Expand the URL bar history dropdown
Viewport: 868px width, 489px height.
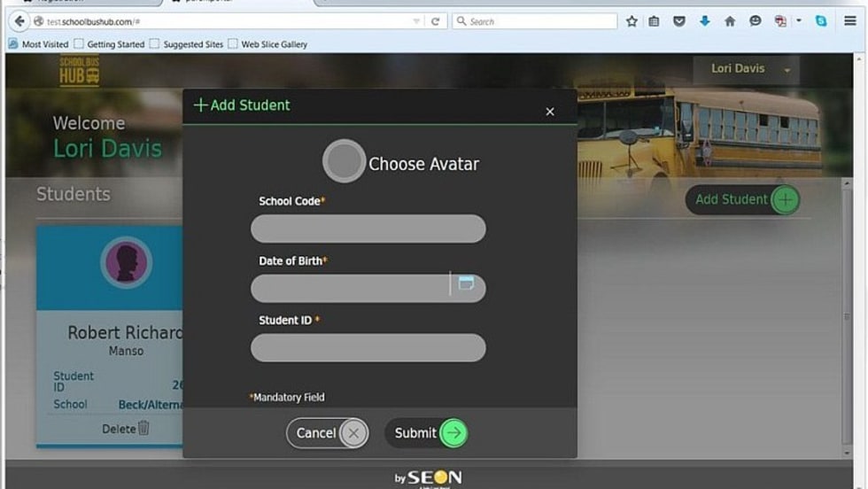click(x=417, y=21)
